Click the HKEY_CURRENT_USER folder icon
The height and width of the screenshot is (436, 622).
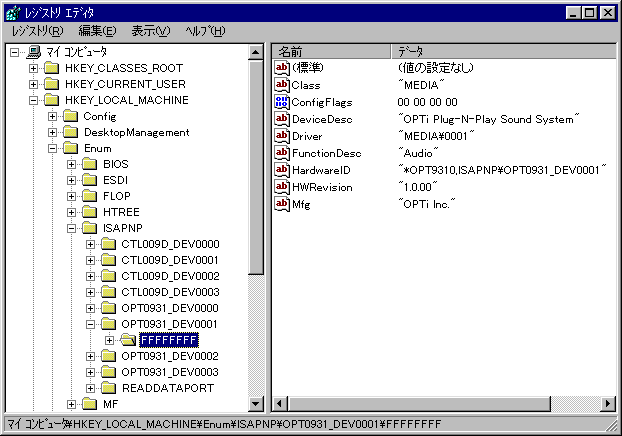[x=52, y=84]
